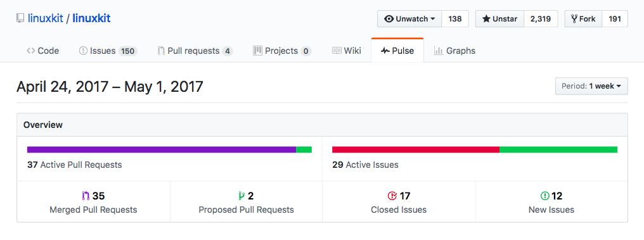Viewport: 644px width, 240px height.
Task: Open the linuxkit repository name link
Action: pos(91,18)
